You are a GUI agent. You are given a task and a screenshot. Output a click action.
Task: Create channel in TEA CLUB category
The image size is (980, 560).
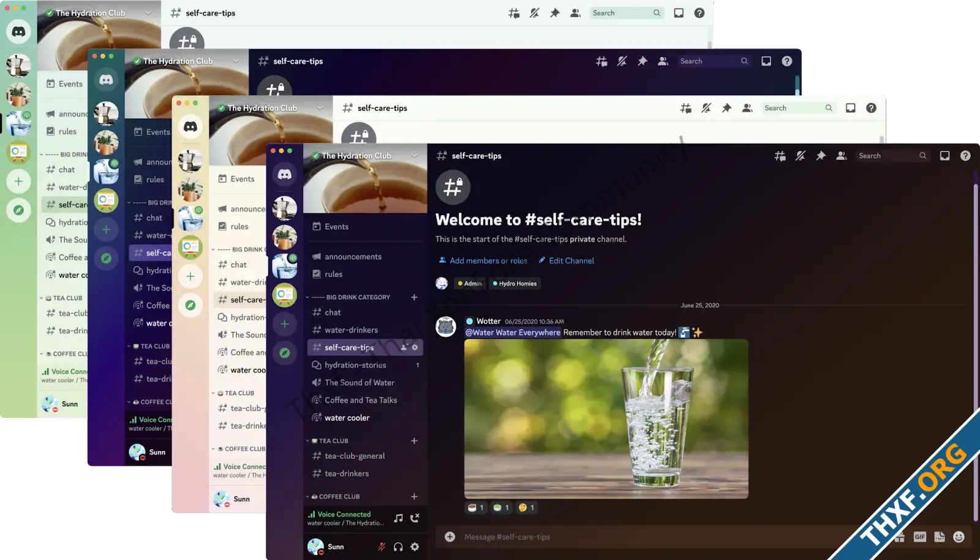tap(414, 441)
